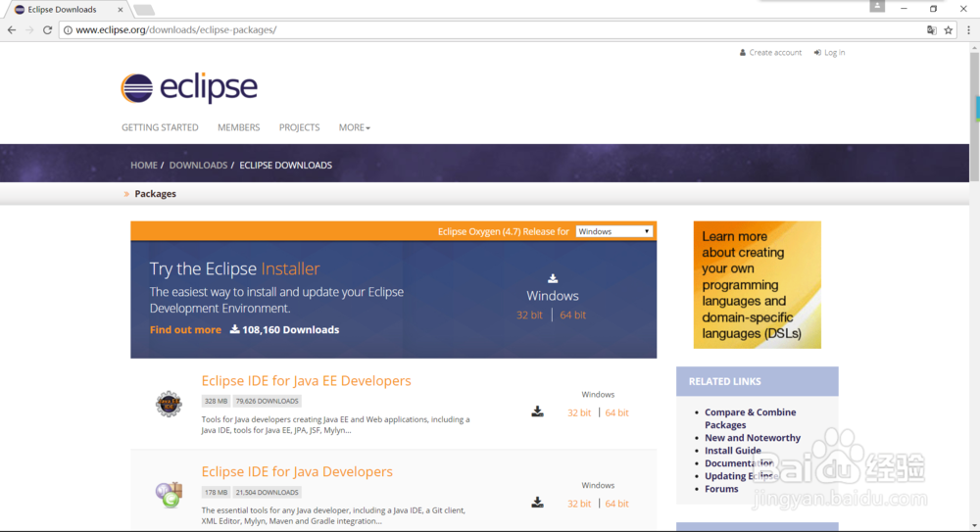The height and width of the screenshot is (532, 980).
Task: Open New and Noteworthy link
Action: (x=753, y=438)
